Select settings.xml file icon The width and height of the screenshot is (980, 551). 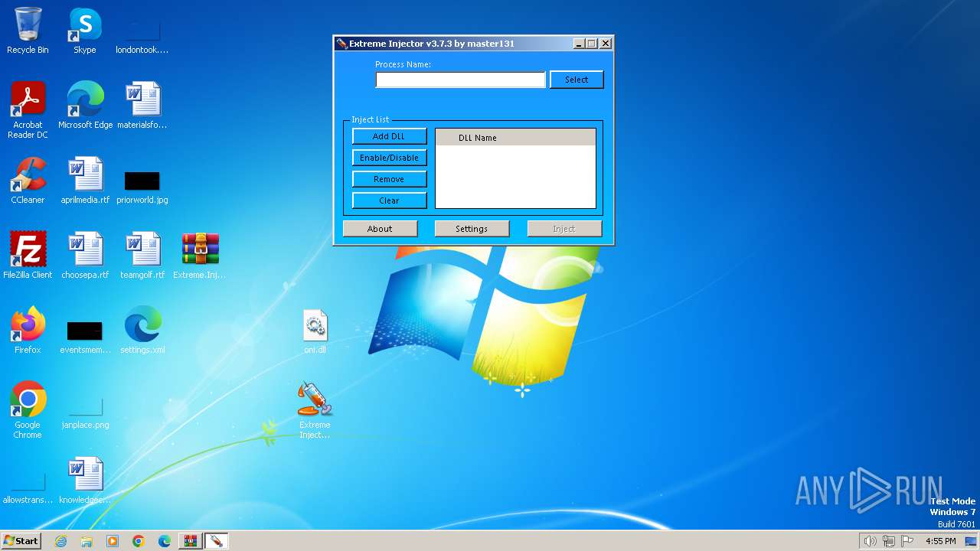point(142,331)
